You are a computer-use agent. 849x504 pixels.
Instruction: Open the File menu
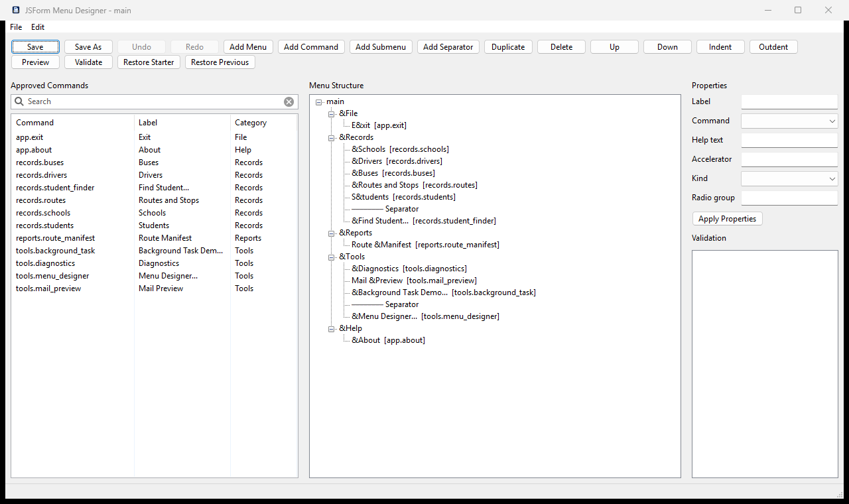pos(16,27)
